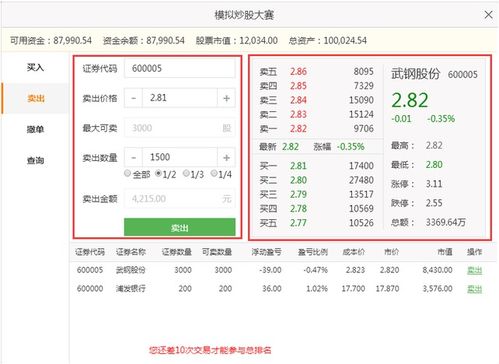This screenshot has width=499, height=364.
Task: Click 卖出 link in 武钢股份 row
Action: coord(474,270)
